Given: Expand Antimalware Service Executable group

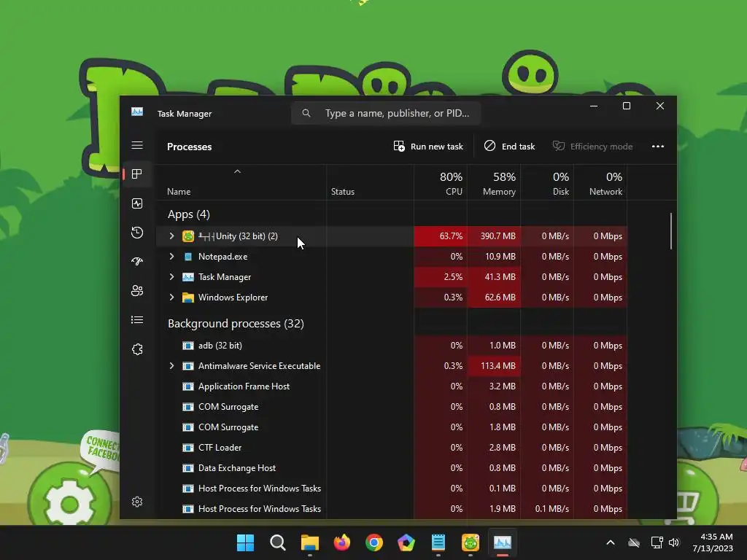Looking at the screenshot, I should [171, 366].
